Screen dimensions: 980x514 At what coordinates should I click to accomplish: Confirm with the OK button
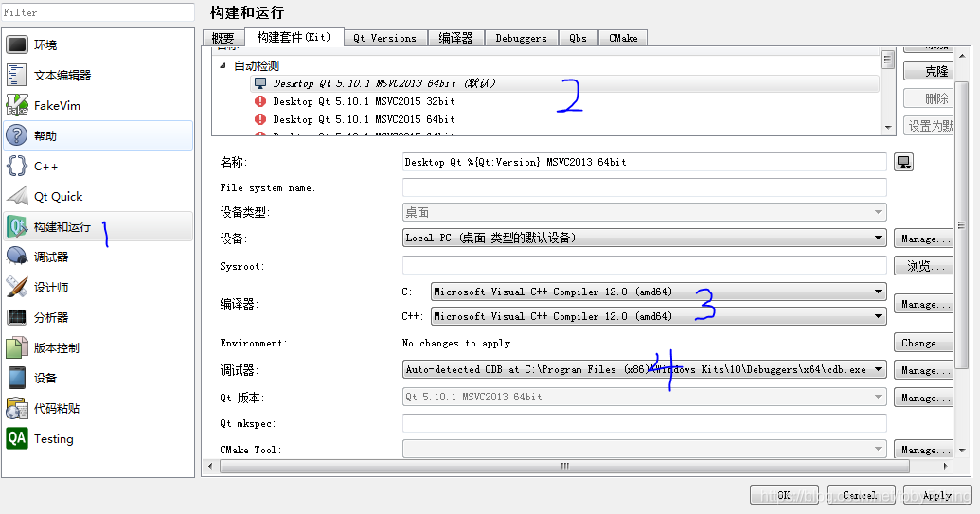[784, 495]
